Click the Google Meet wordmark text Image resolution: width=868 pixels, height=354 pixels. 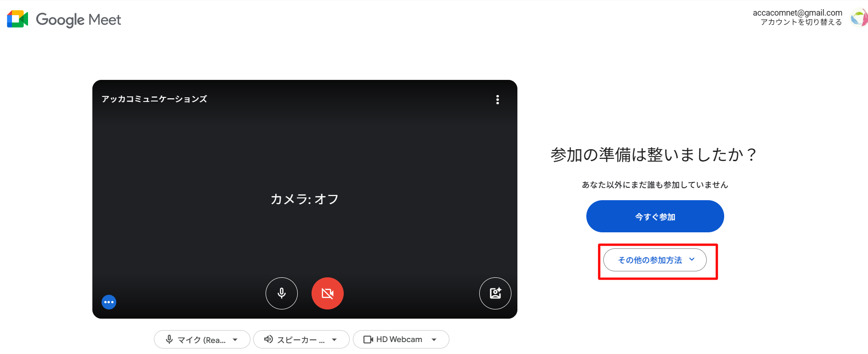(79, 20)
